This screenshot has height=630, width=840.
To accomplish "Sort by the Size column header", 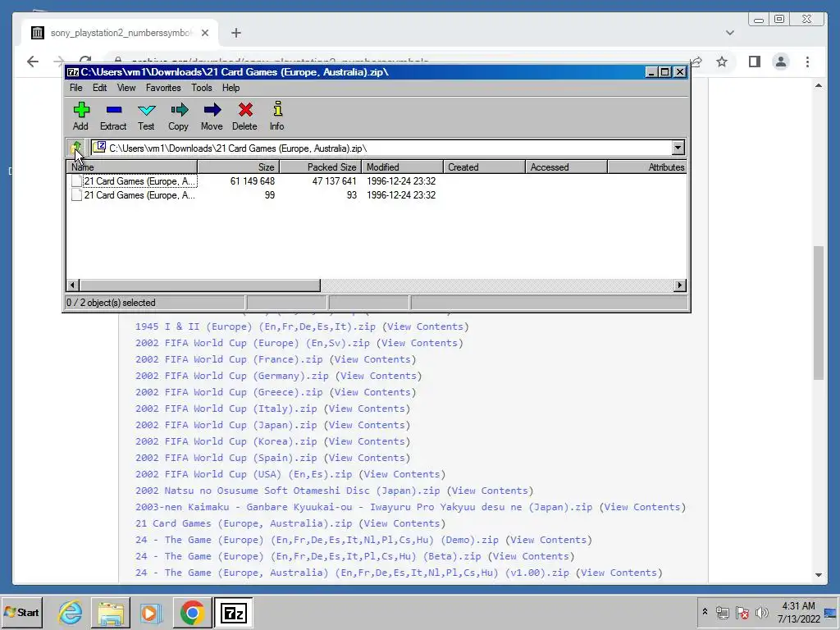I will pyautogui.click(x=239, y=167).
